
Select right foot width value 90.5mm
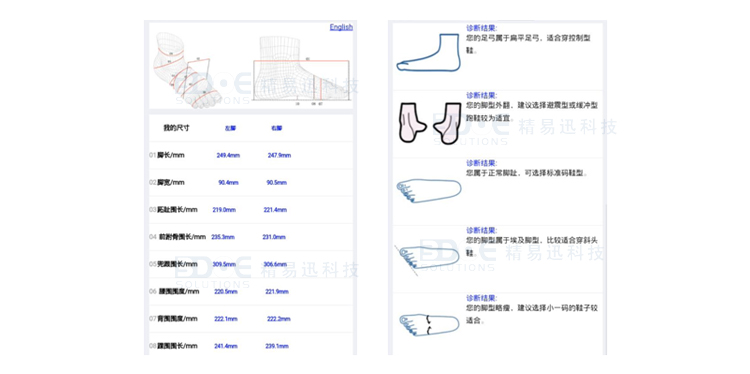coord(276,183)
